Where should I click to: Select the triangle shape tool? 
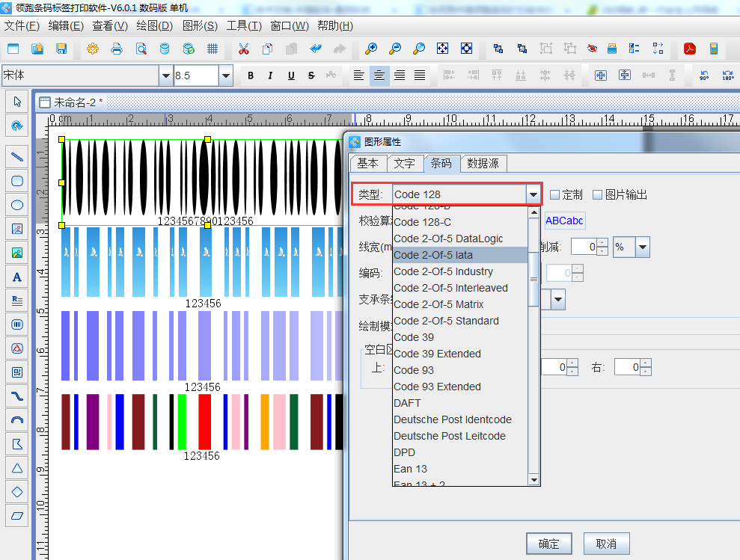(17, 469)
